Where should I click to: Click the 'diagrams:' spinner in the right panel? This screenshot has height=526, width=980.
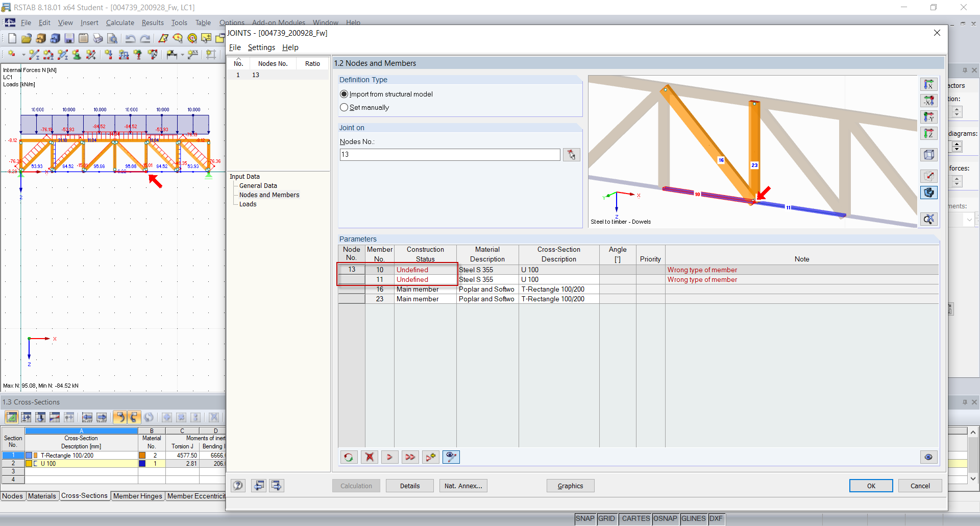point(957,147)
